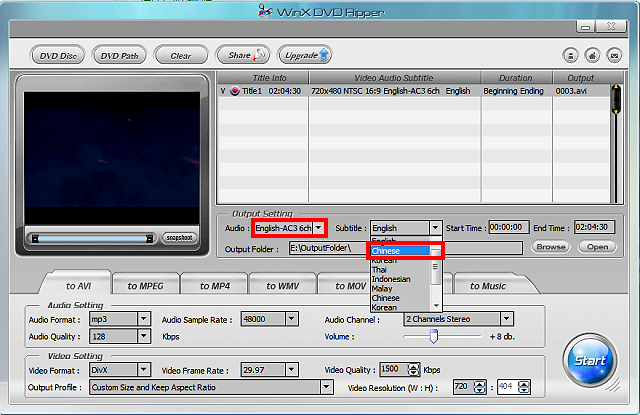
Task: Open the settings round icon at top right
Action: point(570,55)
